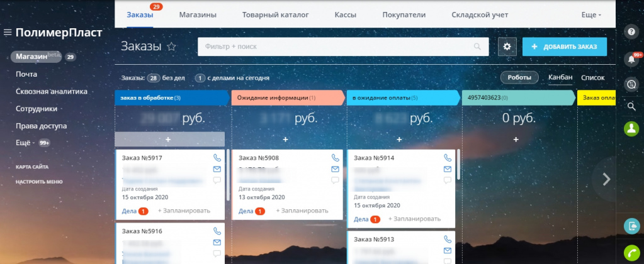Open Дела link on order №5917
Screen dimensions: 644x264
point(130,211)
